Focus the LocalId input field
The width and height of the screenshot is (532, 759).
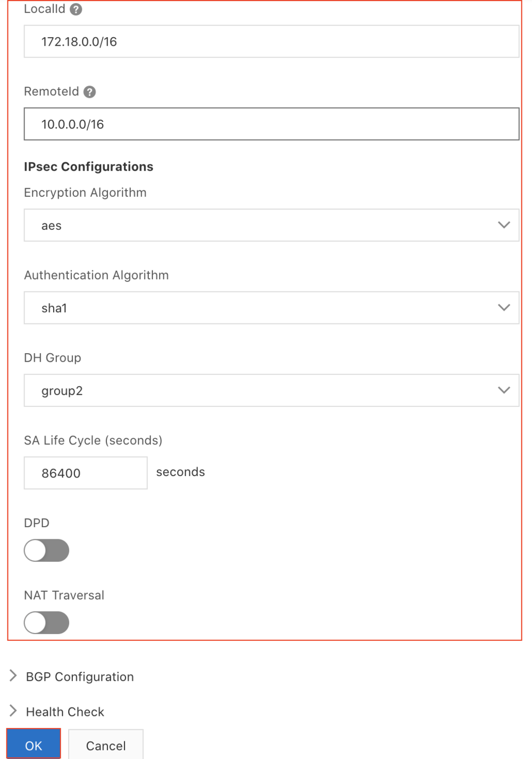[x=271, y=41]
